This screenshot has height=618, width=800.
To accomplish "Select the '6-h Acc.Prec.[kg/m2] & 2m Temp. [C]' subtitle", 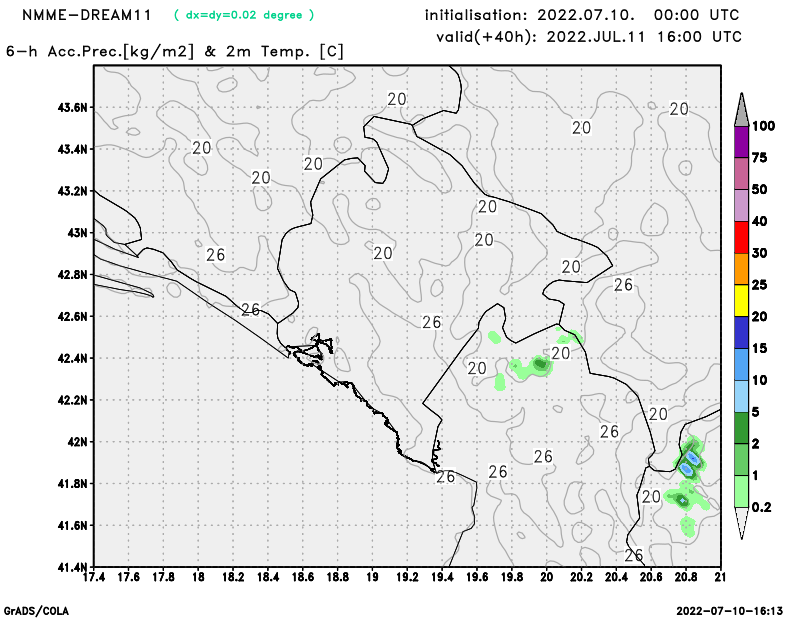I will click(x=175, y=52).
